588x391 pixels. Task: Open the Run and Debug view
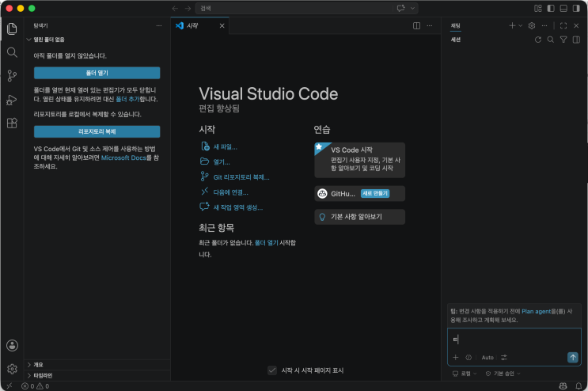pyautogui.click(x=12, y=100)
